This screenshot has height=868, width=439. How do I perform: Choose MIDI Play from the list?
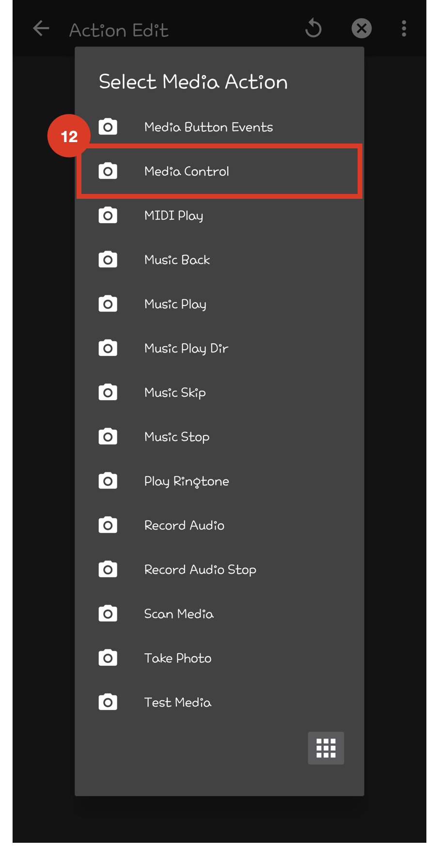coord(173,216)
